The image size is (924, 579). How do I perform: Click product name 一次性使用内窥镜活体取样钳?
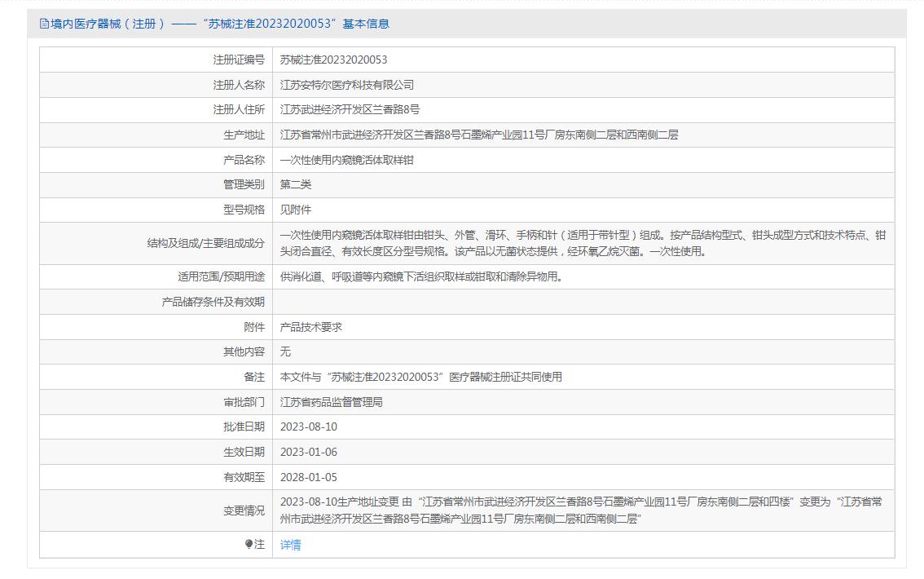point(347,160)
